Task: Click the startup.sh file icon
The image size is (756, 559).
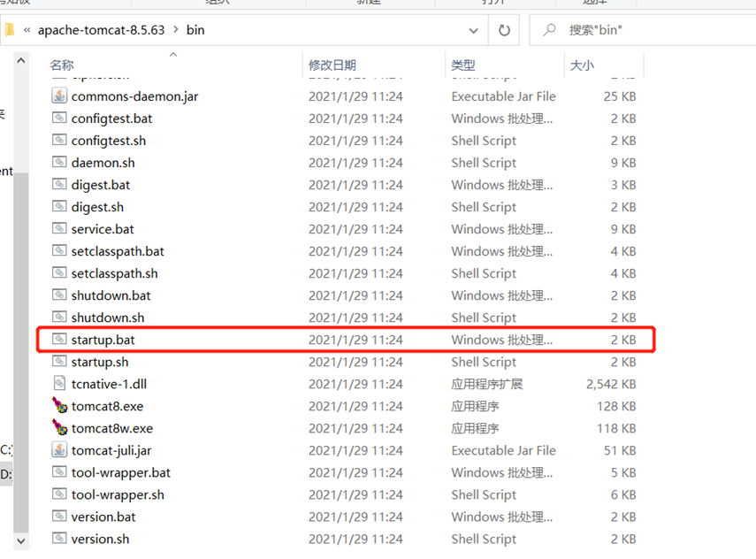Action: pos(59,361)
